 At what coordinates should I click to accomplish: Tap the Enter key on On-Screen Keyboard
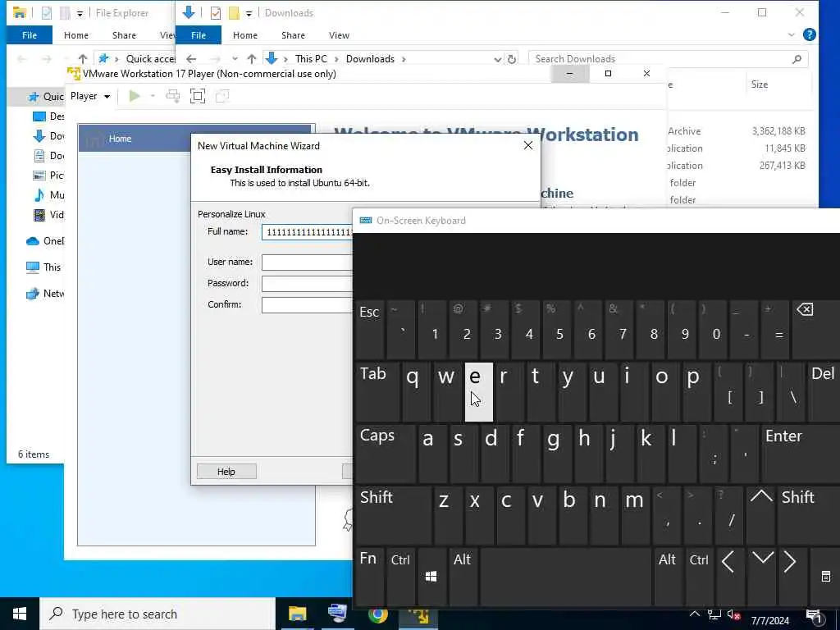point(801,453)
